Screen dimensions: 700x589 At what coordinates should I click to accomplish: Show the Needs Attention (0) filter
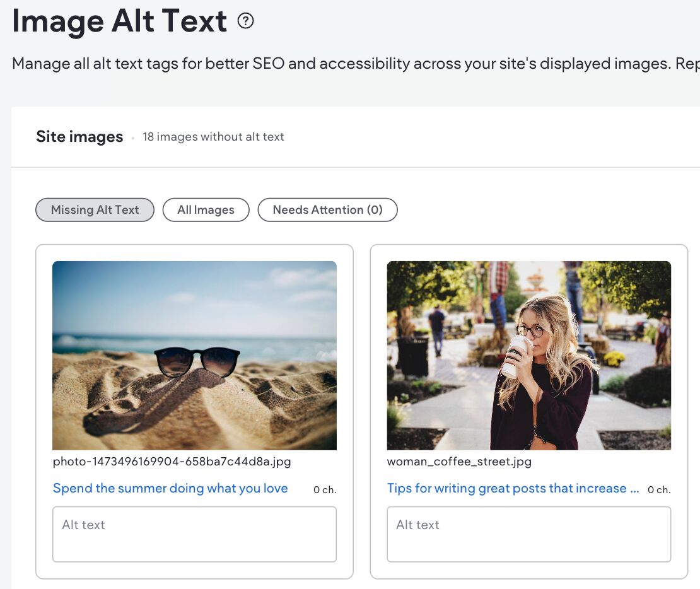(327, 210)
